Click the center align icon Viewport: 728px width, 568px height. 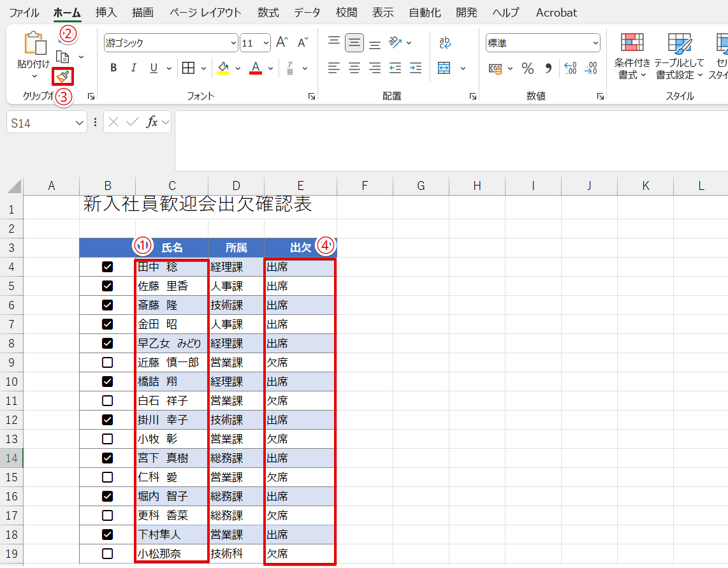click(x=354, y=68)
